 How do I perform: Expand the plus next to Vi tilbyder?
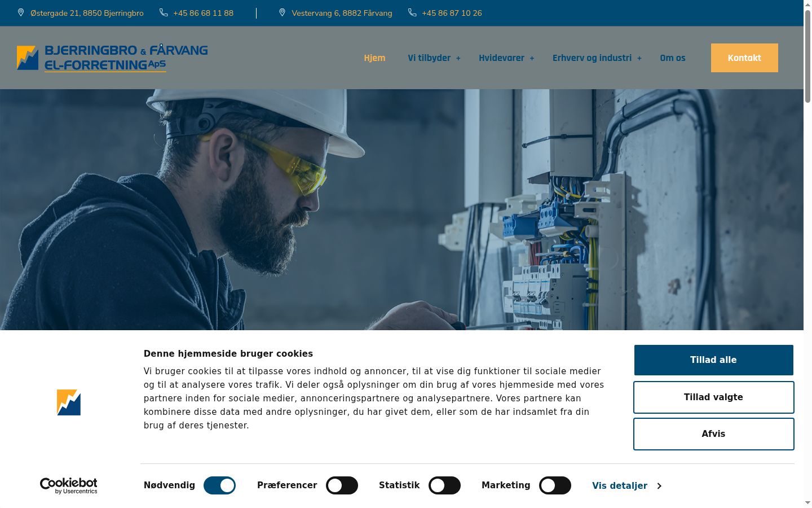(x=458, y=58)
